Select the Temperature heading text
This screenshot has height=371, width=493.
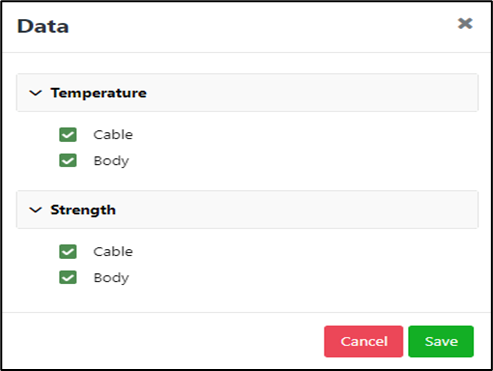click(x=99, y=93)
